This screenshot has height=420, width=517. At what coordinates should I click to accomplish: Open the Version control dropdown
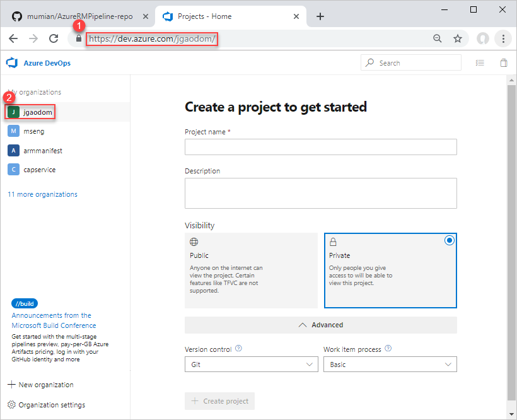coord(251,364)
